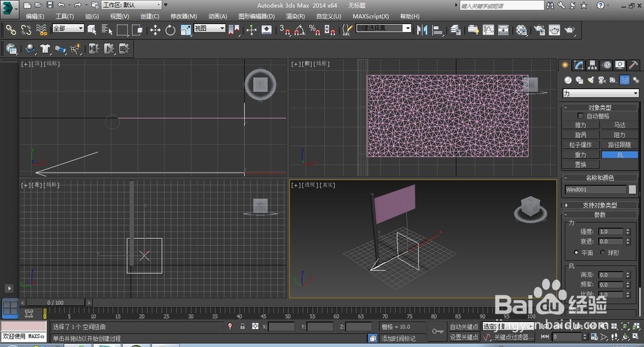Open the 渲染(R) menu
This screenshot has height=347, width=644.
296,16
